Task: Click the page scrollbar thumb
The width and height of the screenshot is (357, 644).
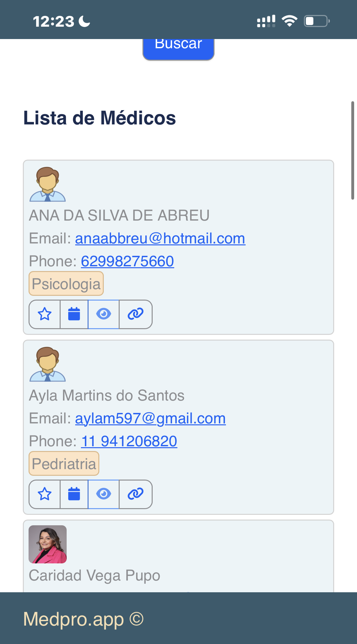Action: tap(353, 150)
